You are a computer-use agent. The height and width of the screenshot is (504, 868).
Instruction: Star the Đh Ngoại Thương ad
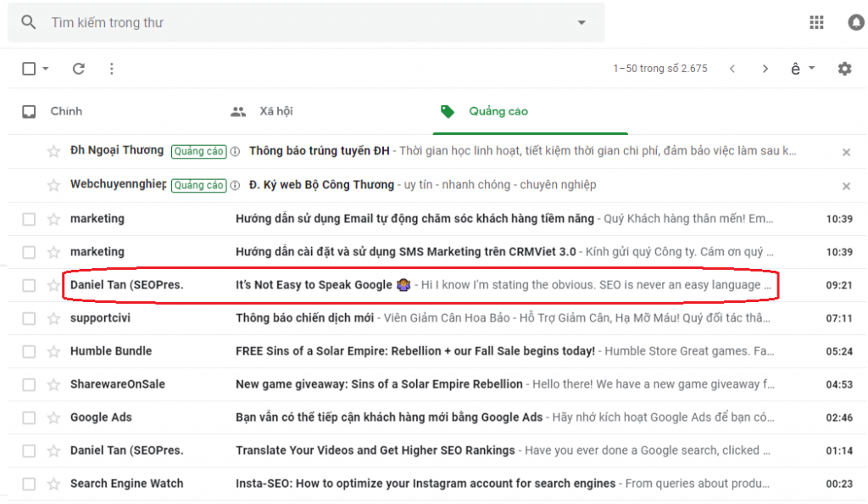pos(53,151)
